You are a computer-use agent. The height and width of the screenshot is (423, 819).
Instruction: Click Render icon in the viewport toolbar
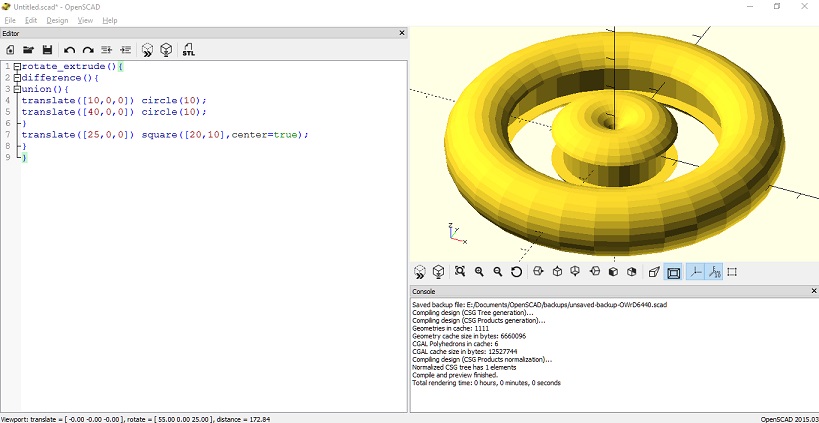pyautogui.click(x=438, y=272)
